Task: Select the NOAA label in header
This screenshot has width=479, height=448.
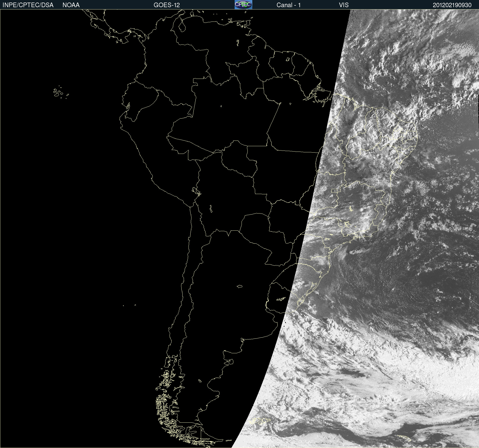Action: (71, 5)
